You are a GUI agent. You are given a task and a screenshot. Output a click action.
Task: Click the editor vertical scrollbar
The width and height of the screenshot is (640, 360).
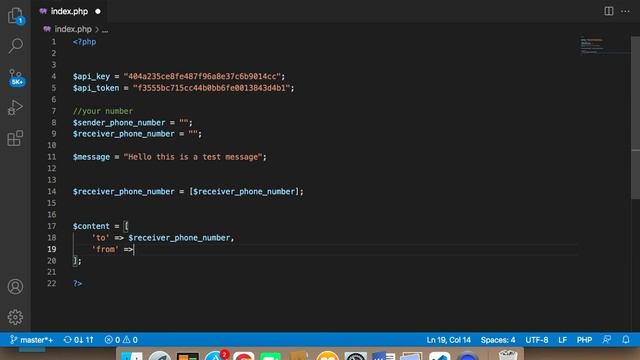pos(636,118)
